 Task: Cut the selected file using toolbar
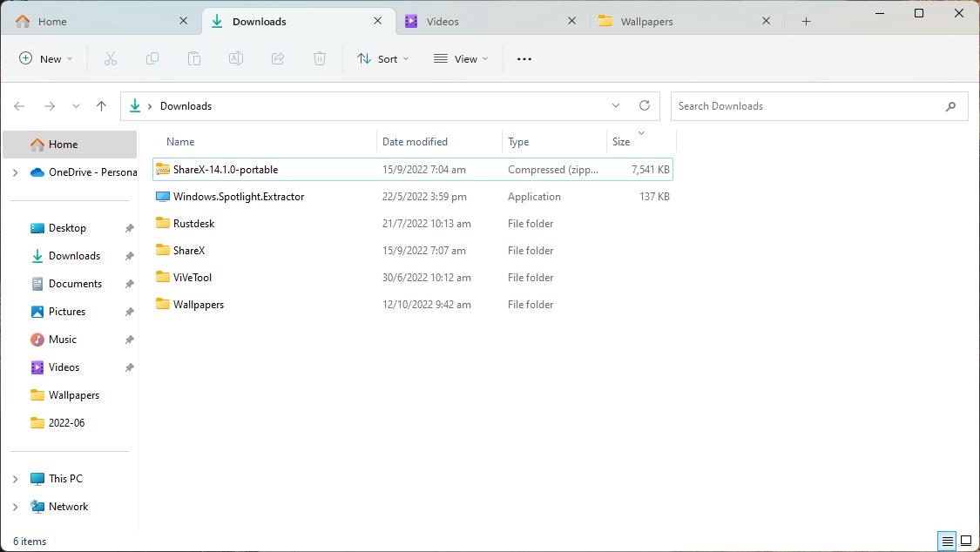(110, 58)
